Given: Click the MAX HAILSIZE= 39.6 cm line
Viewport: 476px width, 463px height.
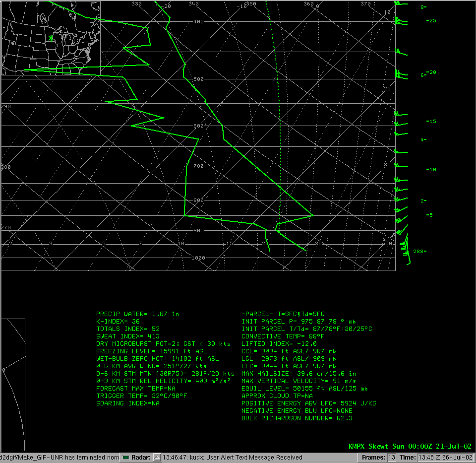Looking at the screenshot, I should (x=298, y=374).
